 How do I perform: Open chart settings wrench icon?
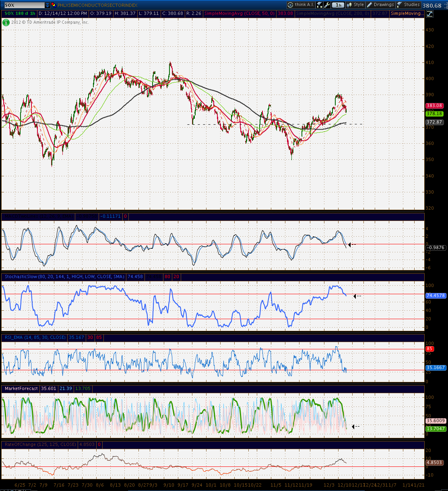tap(327, 5)
